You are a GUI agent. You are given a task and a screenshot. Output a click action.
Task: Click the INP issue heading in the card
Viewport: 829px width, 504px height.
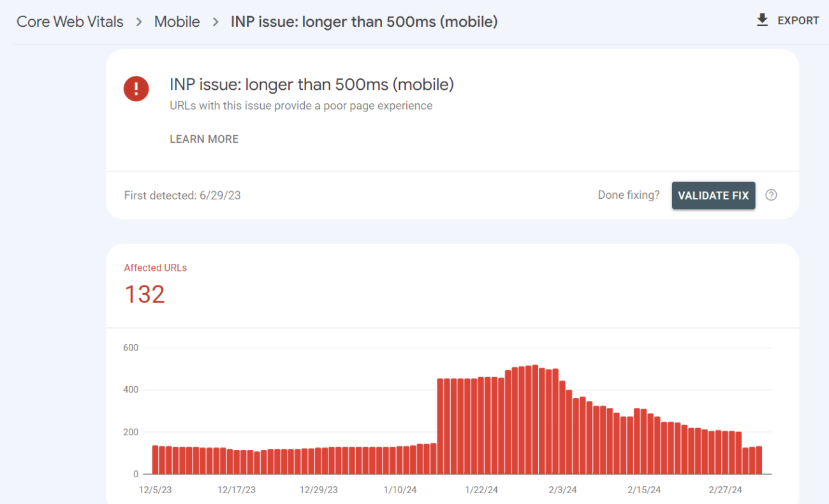coord(312,84)
